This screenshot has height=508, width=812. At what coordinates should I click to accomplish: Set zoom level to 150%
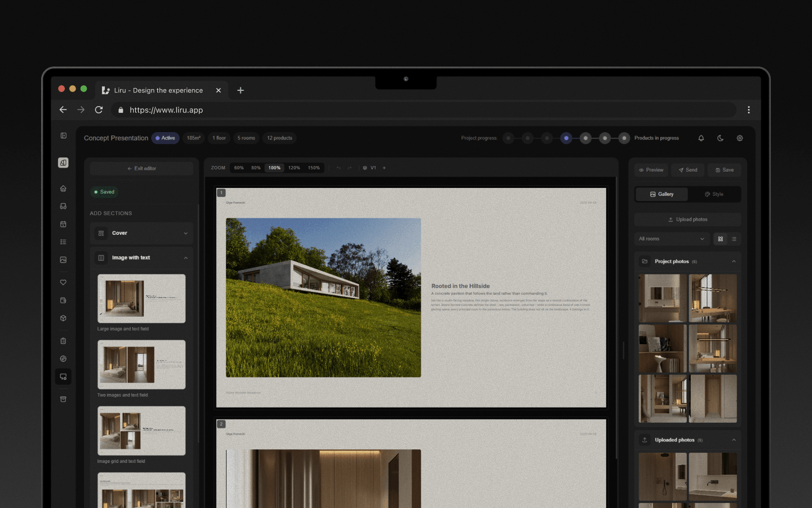314,168
